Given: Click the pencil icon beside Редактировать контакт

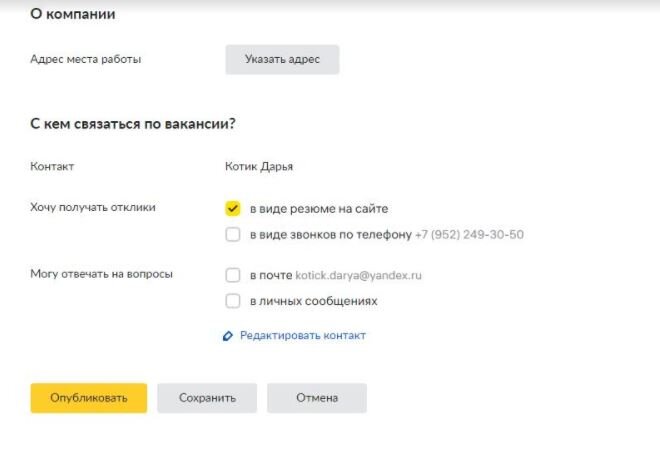Looking at the screenshot, I should pos(227,336).
